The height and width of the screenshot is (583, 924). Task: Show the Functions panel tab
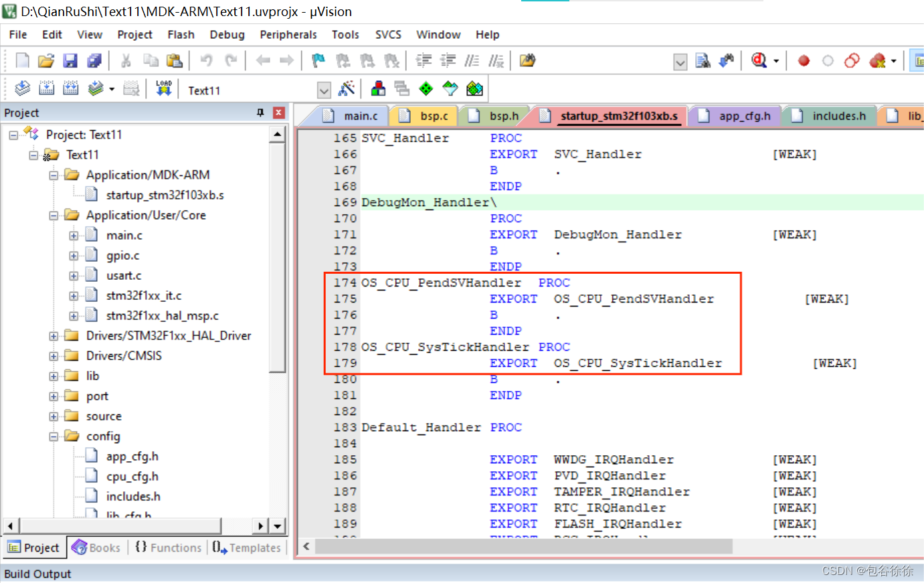click(168, 548)
